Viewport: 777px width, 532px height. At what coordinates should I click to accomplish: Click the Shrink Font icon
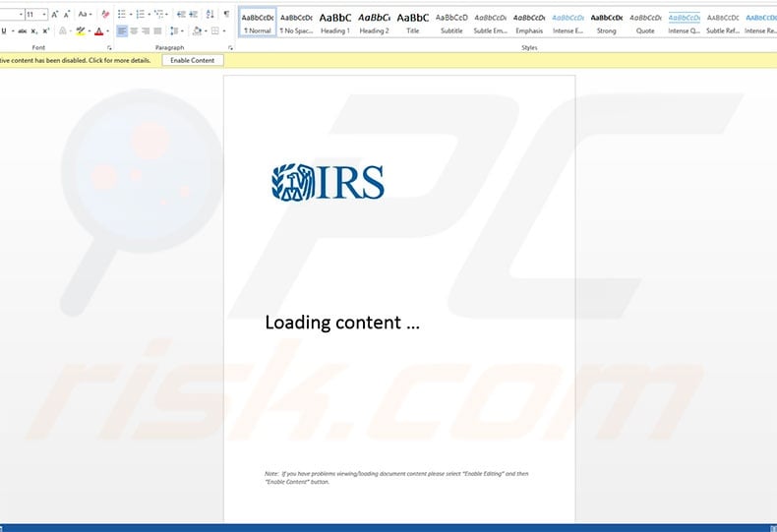click(x=67, y=15)
